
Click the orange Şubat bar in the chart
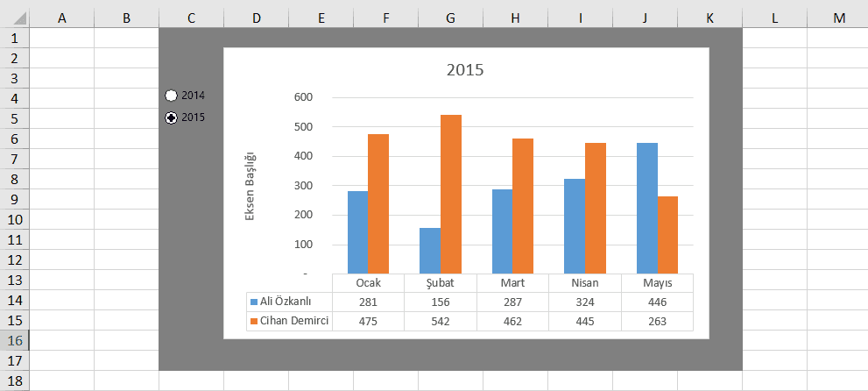(450, 194)
